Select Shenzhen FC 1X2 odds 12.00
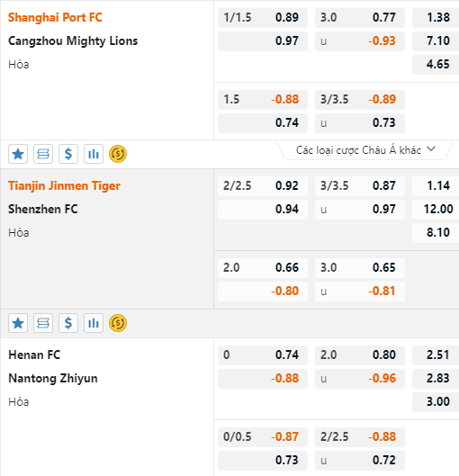Viewport: 459px width, 476px height. click(x=436, y=209)
